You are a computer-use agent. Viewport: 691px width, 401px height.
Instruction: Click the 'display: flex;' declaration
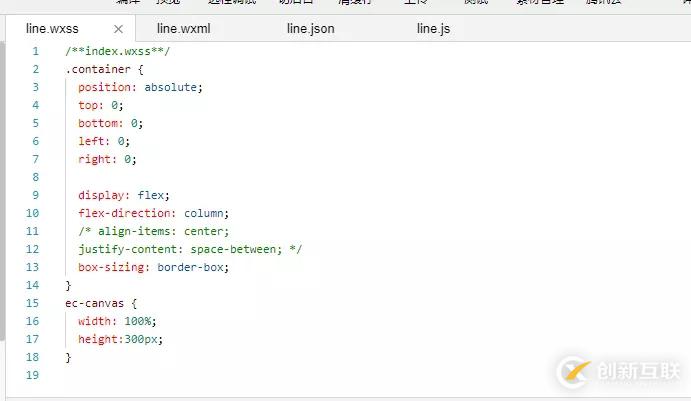click(x=124, y=195)
